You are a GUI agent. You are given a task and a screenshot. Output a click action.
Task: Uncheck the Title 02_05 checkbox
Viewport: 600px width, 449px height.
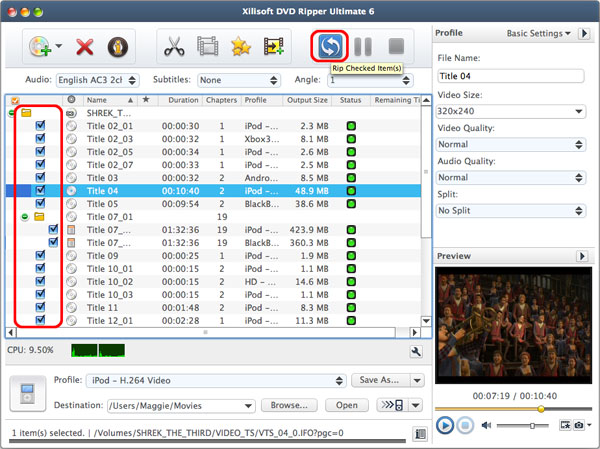[40, 152]
